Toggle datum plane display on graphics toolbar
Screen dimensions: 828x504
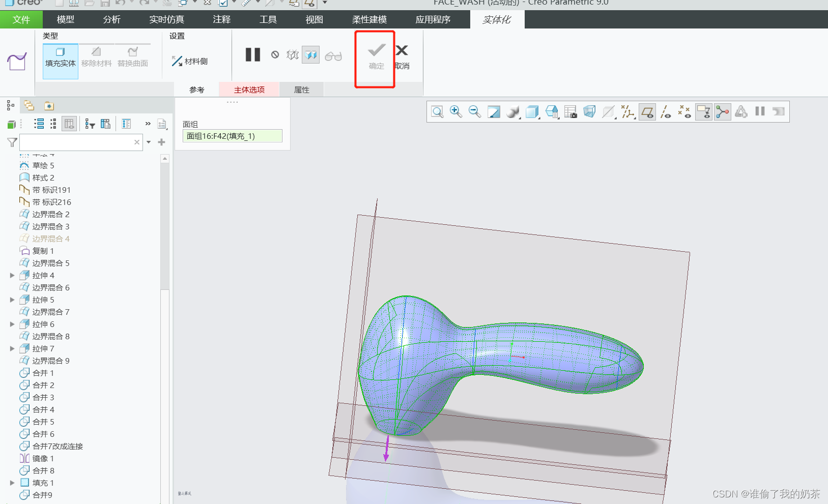647,111
